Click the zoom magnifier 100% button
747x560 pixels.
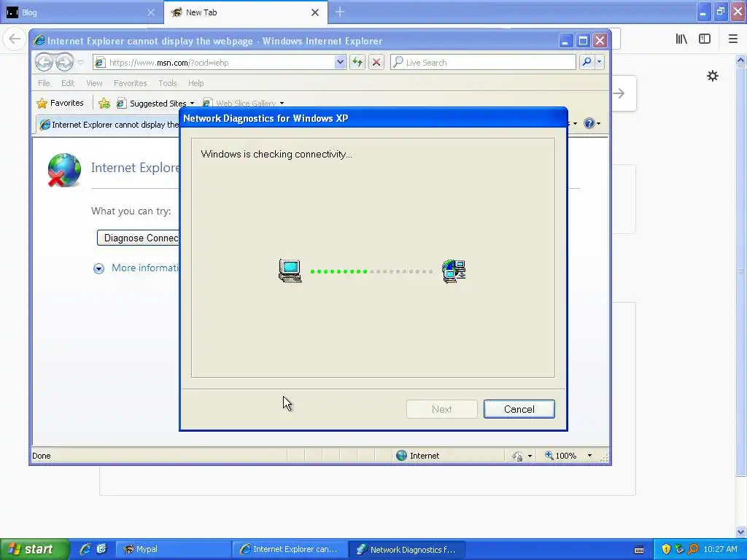pyautogui.click(x=561, y=456)
